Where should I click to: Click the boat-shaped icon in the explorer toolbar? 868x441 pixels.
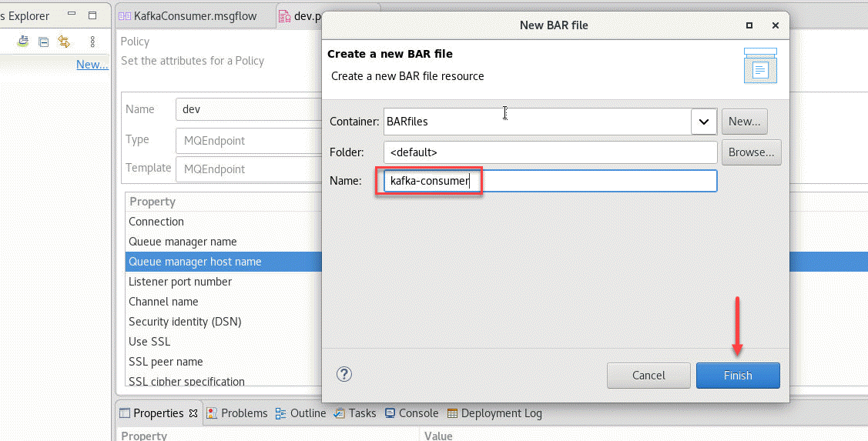click(x=23, y=42)
